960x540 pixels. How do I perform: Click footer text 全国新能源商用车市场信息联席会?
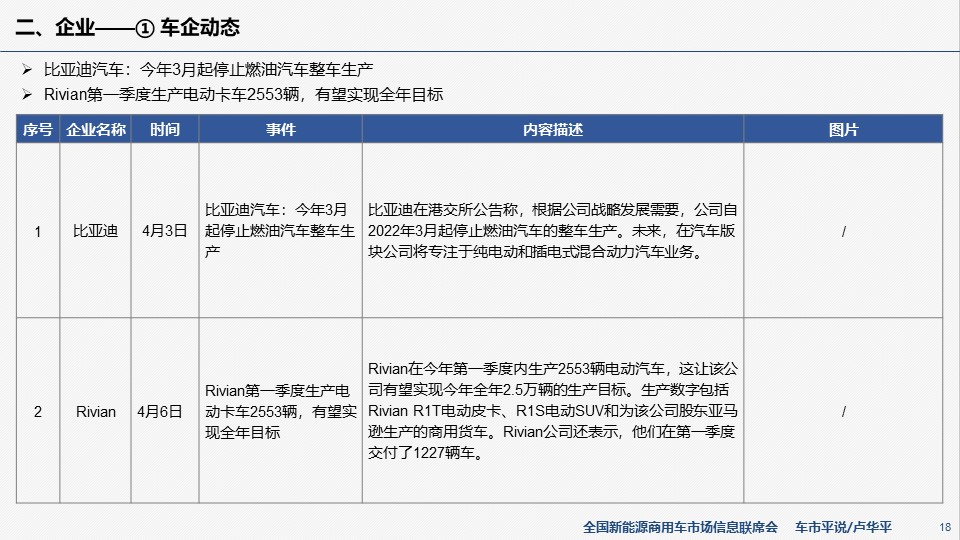(680, 527)
